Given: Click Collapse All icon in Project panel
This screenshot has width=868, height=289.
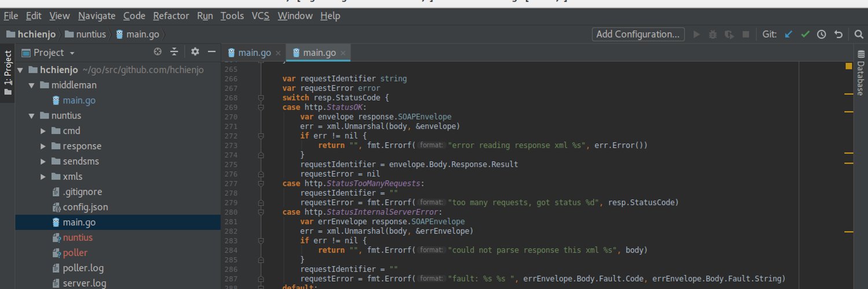Looking at the screenshot, I should coord(174,52).
